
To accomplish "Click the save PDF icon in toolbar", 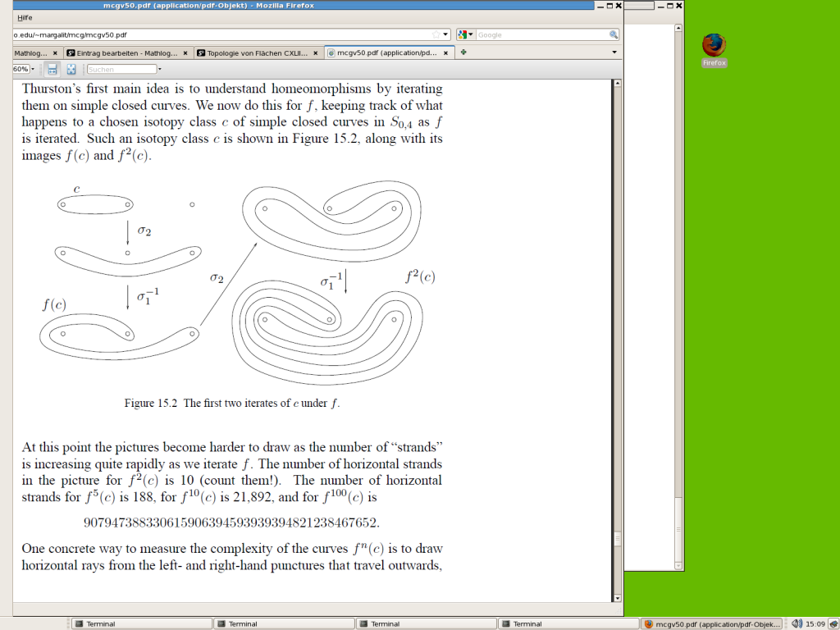I will (x=52, y=69).
